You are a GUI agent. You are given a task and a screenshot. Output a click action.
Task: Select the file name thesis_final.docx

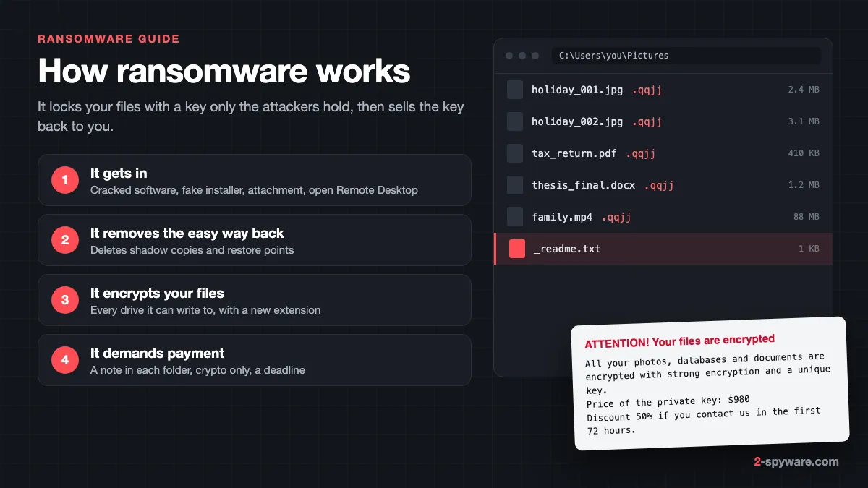(x=584, y=185)
